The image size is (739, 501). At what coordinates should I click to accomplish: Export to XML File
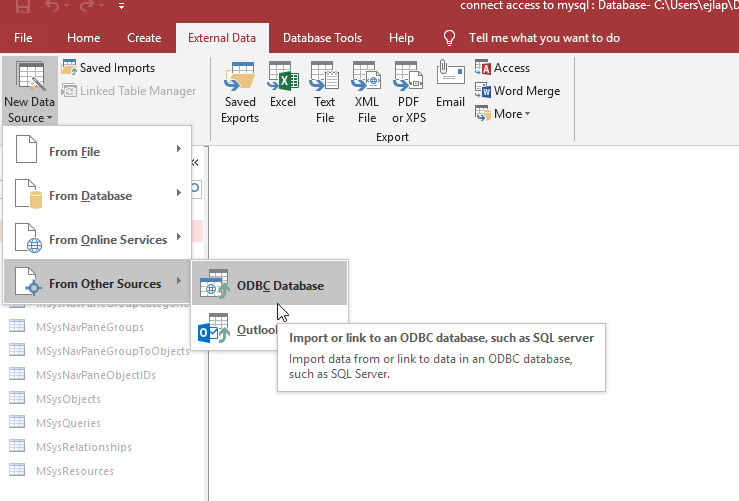tap(367, 92)
